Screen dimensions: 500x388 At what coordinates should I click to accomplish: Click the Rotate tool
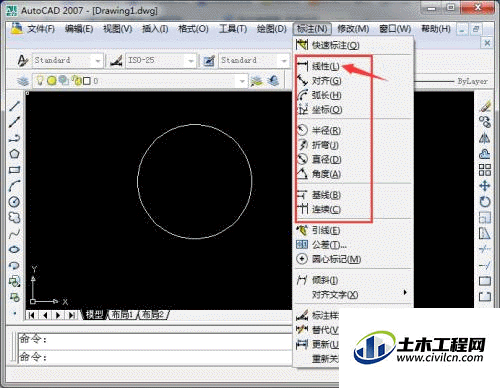pos(485,202)
